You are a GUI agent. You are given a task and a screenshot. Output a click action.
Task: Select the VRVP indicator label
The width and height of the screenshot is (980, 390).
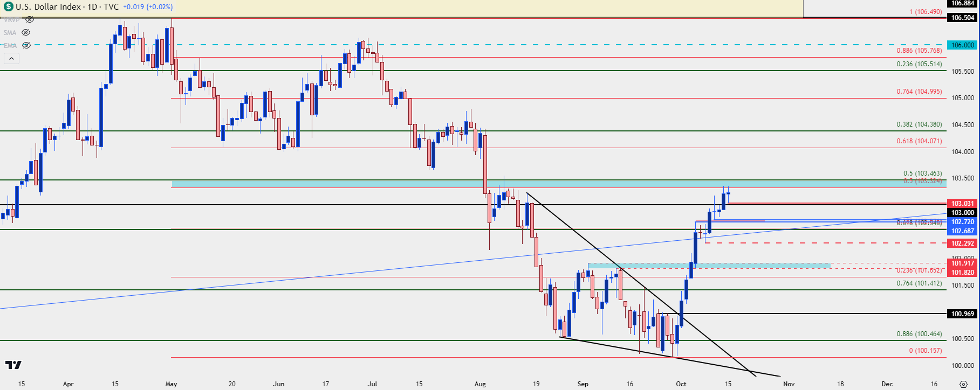pos(12,19)
